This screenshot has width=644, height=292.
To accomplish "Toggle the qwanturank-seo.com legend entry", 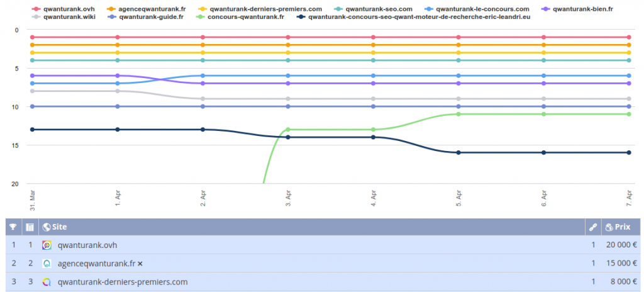I will pos(372,9).
